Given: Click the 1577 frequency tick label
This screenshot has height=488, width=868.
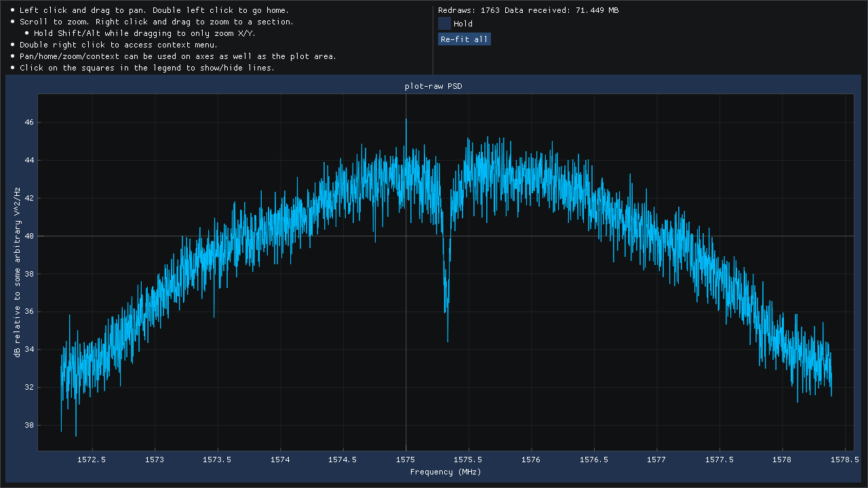Looking at the screenshot, I should point(656,459).
